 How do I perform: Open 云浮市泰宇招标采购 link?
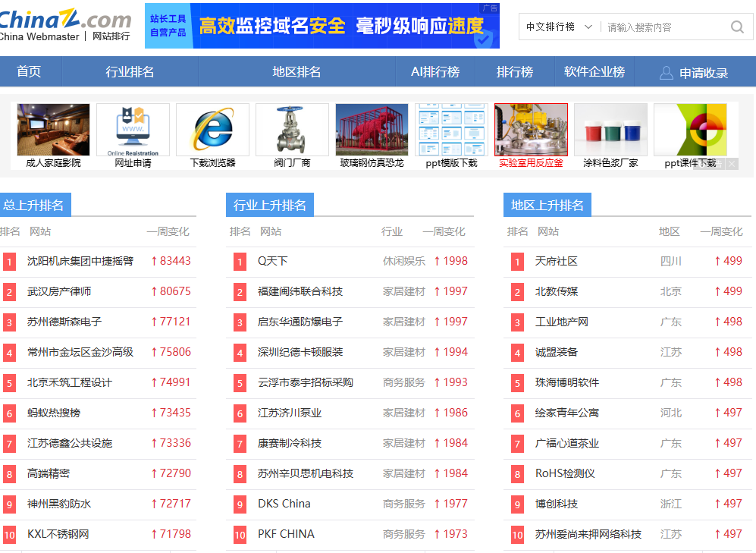point(305,382)
